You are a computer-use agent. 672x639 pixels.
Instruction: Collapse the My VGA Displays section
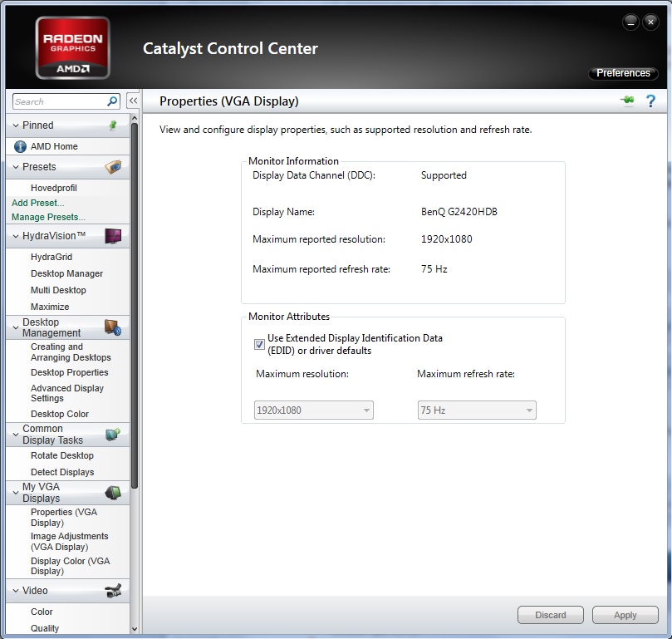click(x=16, y=492)
